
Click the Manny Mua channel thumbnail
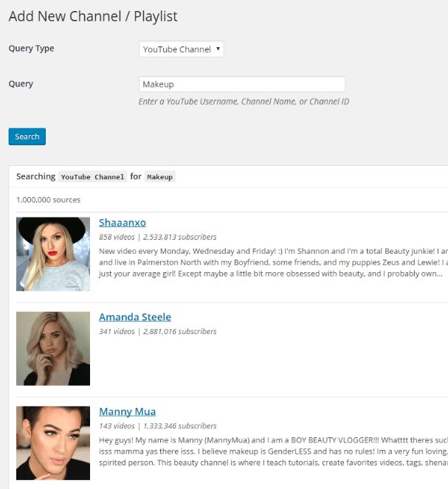(x=53, y=443)
